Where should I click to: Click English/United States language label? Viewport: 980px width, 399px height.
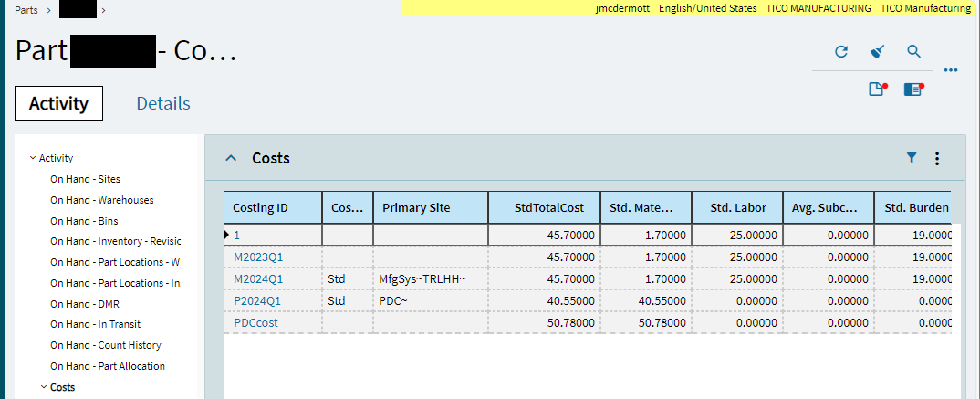pyautogui.click(x=707, y=8)
